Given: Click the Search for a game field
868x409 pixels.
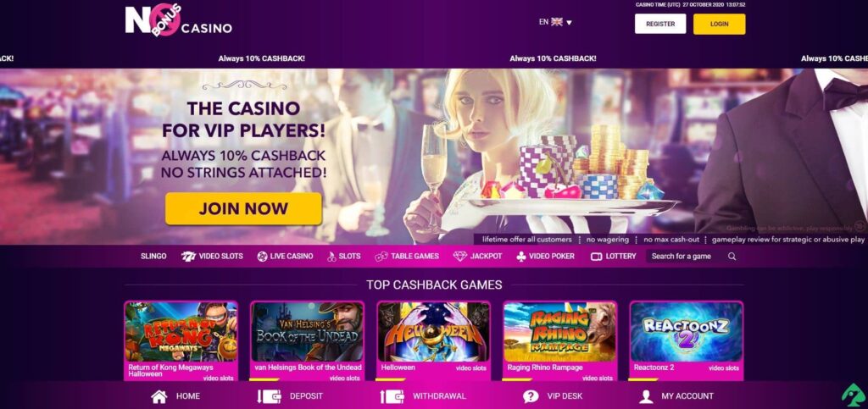Looking at the screenshot, I should [x=687, y=257].
